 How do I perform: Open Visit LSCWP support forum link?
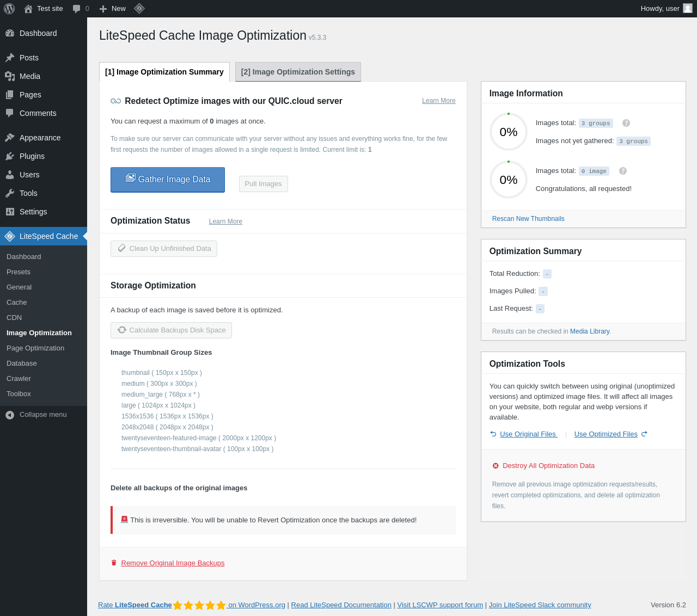point(440,605)
